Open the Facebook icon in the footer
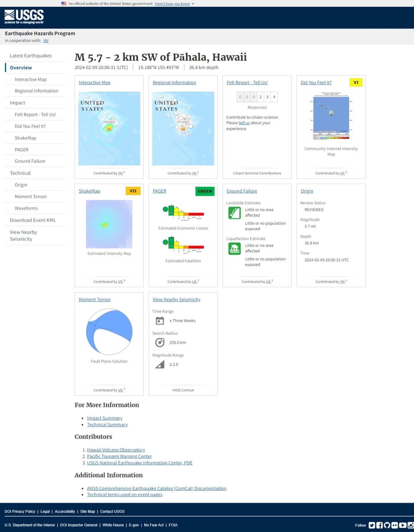Screen dimensions: 414x532 coord(379,525)
